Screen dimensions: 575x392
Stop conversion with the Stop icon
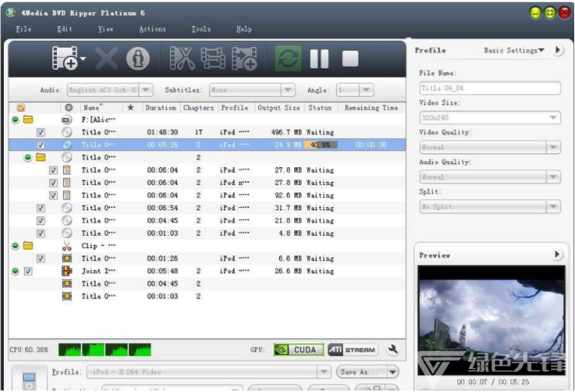[351, 59]
